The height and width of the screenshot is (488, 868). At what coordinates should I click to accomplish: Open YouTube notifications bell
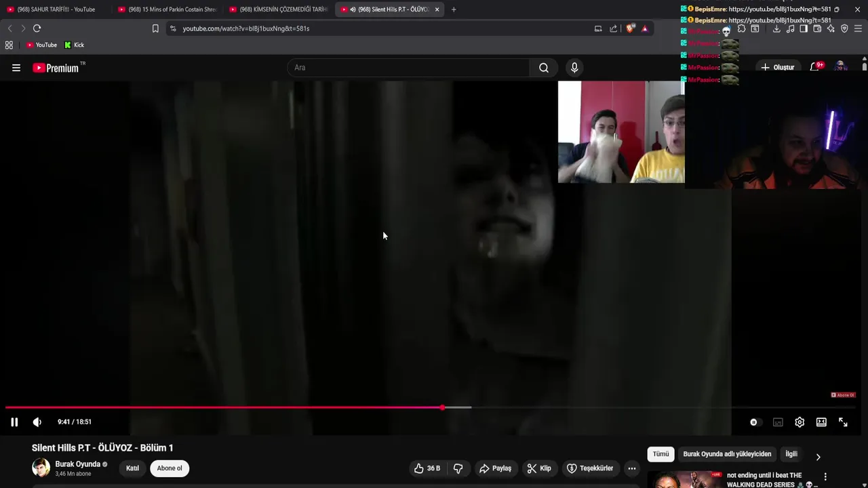(x=816, y=68)
